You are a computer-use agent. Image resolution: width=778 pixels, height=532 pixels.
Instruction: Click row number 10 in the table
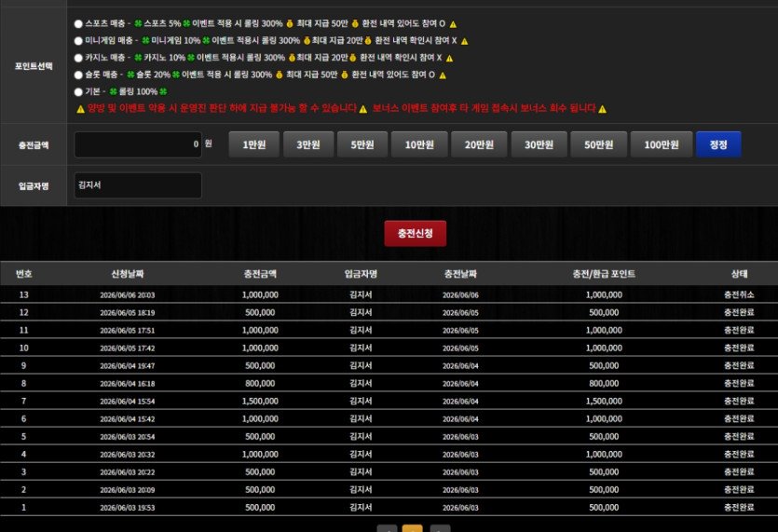click(24, 348)
